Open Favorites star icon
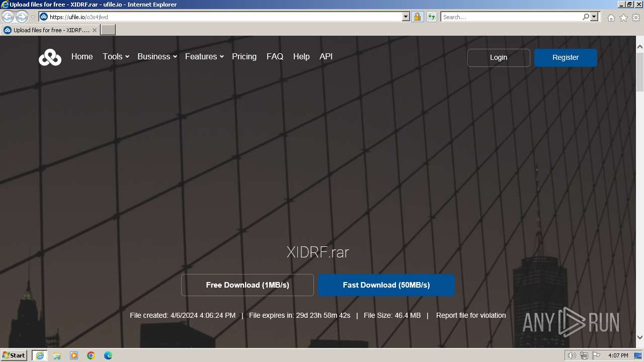 [623, 18]
